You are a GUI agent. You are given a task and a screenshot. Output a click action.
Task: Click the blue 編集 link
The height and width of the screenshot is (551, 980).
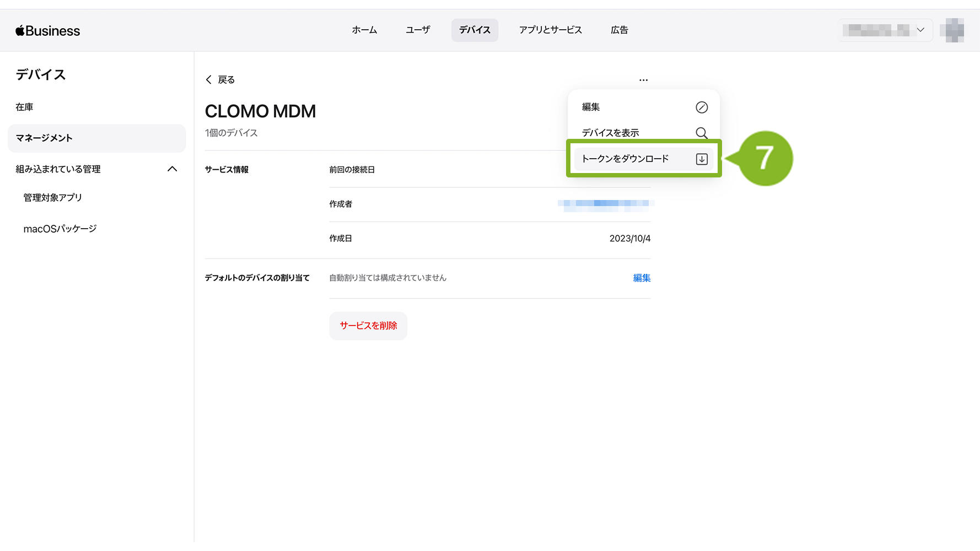642,278
